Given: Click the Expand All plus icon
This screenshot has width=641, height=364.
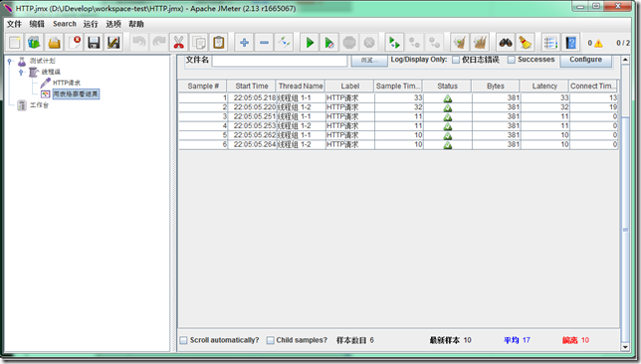Looking at the screenshot, I should (x=244, y=43).
